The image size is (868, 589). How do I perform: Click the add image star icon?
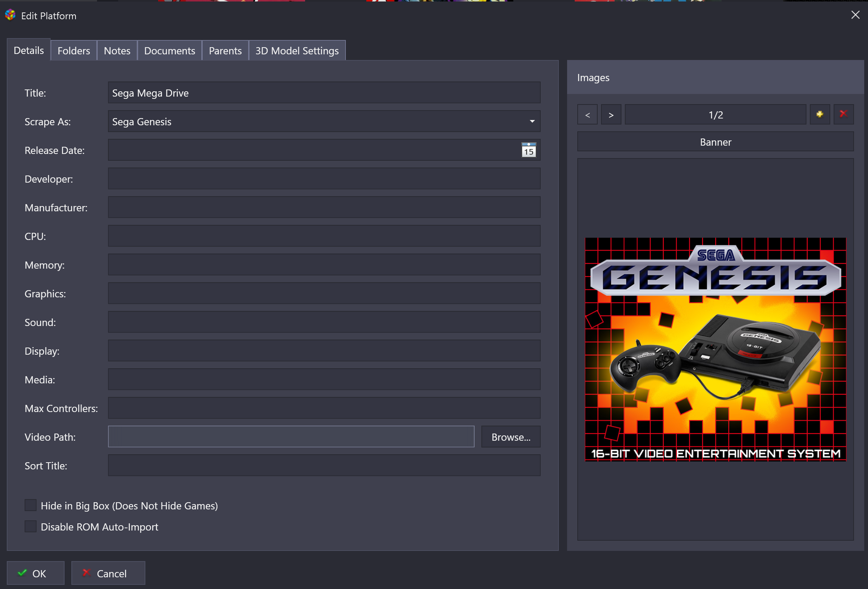point(820,114)
